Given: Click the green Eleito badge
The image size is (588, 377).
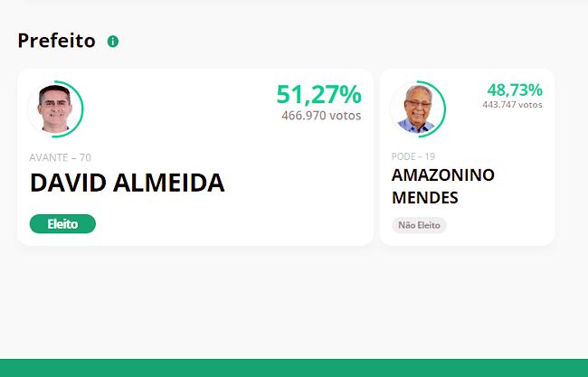Looking at the screenshot, I should coord(62,224).
